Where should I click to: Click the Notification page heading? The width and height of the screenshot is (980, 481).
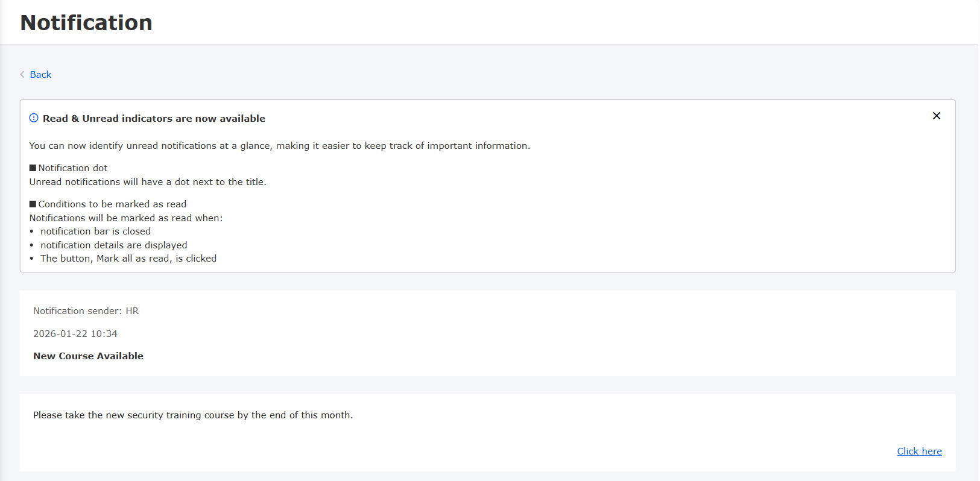point(86,23)
